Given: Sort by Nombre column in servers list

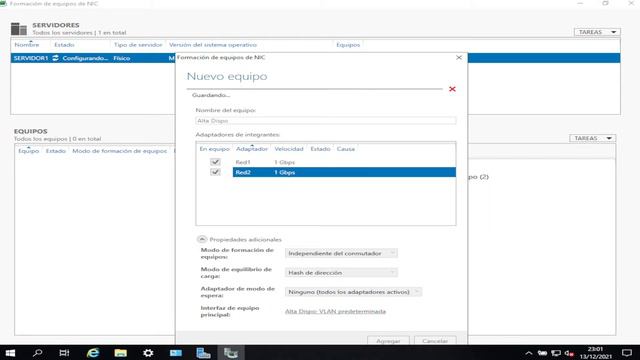Looking at the screenshot, I should [27, 45].
